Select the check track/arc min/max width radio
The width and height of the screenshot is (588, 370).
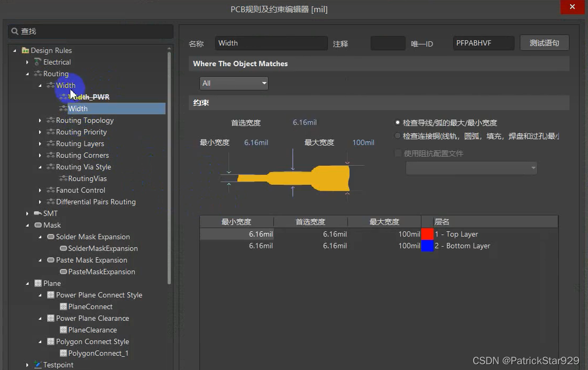tap(398, 122)
